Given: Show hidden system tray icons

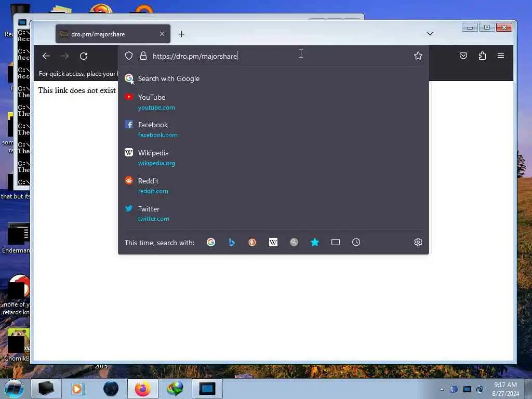Looking at the screenshot, I should pos(442,389).
